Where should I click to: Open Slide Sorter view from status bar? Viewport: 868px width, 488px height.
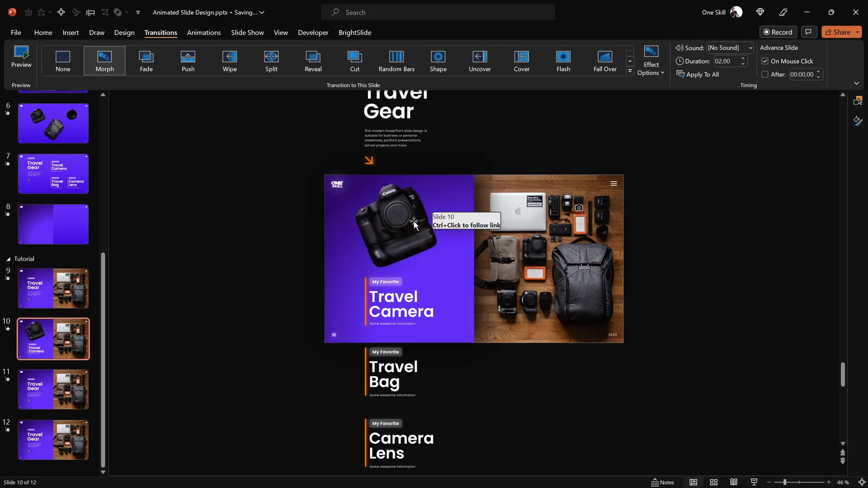tap(713, 482)
